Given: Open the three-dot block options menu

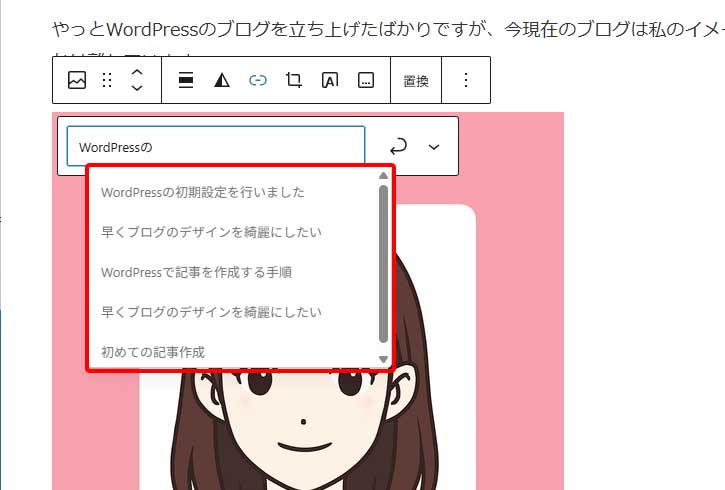Looking at the screenshot, I should click(466, 80).
